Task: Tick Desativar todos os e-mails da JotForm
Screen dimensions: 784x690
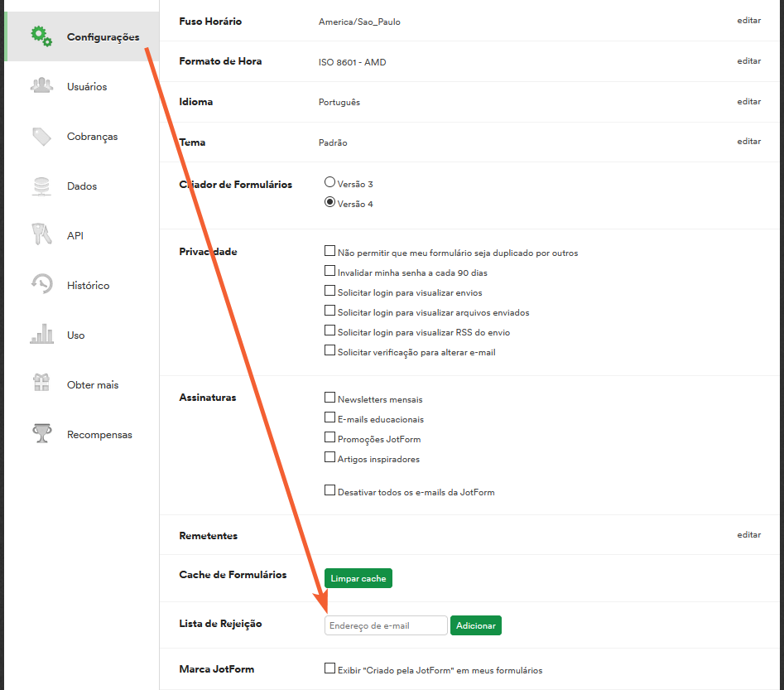Action: 330,491
